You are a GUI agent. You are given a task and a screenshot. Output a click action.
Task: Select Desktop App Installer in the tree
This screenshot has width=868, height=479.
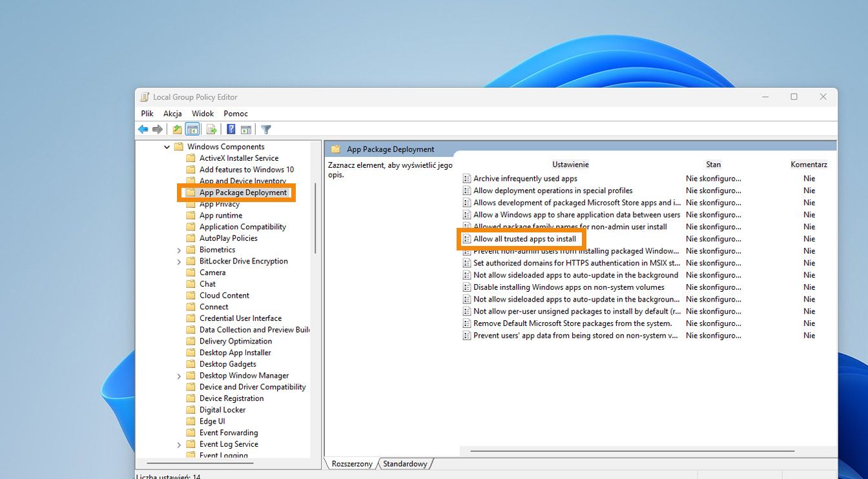click(235, 353)
